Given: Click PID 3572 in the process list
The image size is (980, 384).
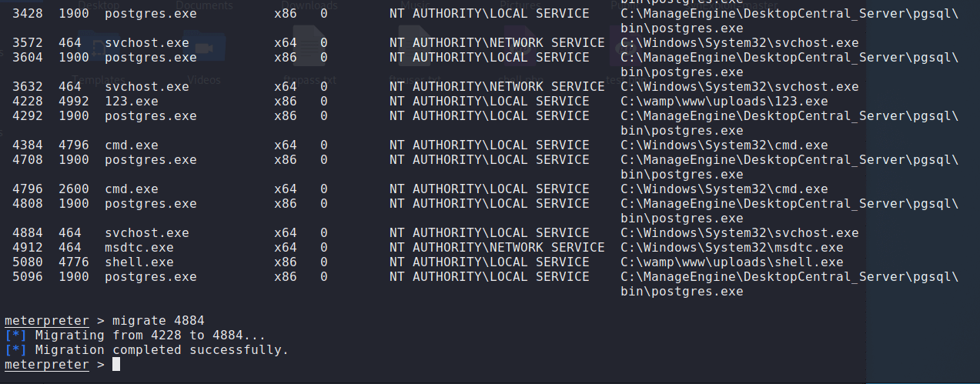Looking at the screenshot, I should (28, 43).
